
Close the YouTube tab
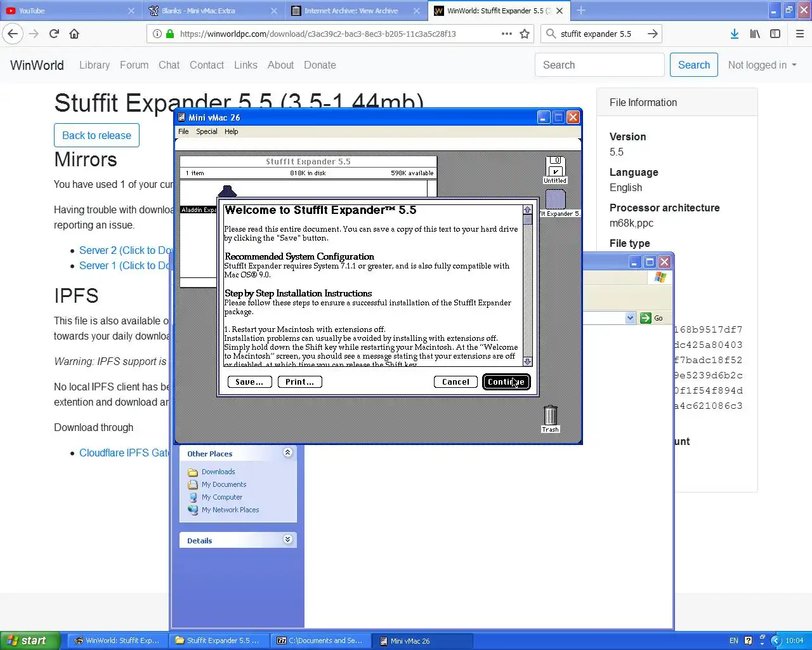131,11
